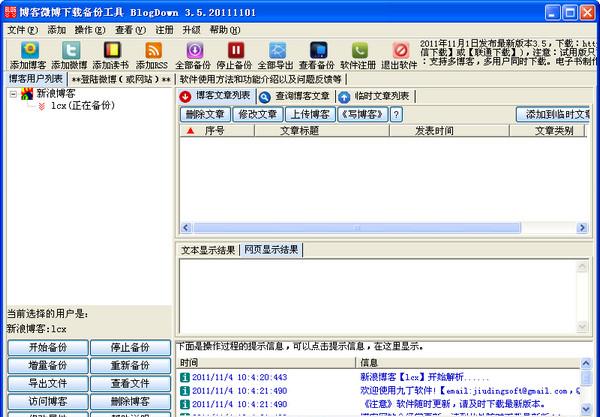Select lcx(正在备份) in the user tree
Screen dimensions: 600x417
click(x=83, y=106)
